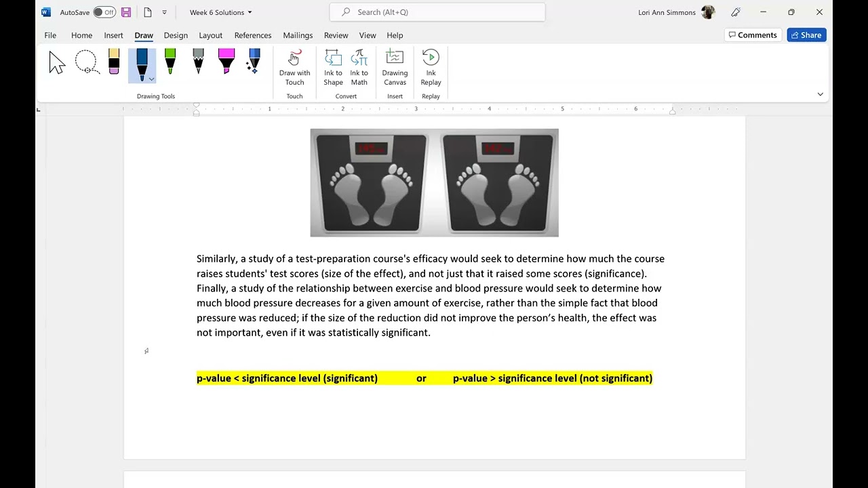Screen dimensions: 868x488
Task: Switch to the Mailings tab
Action: click(298, 35)
